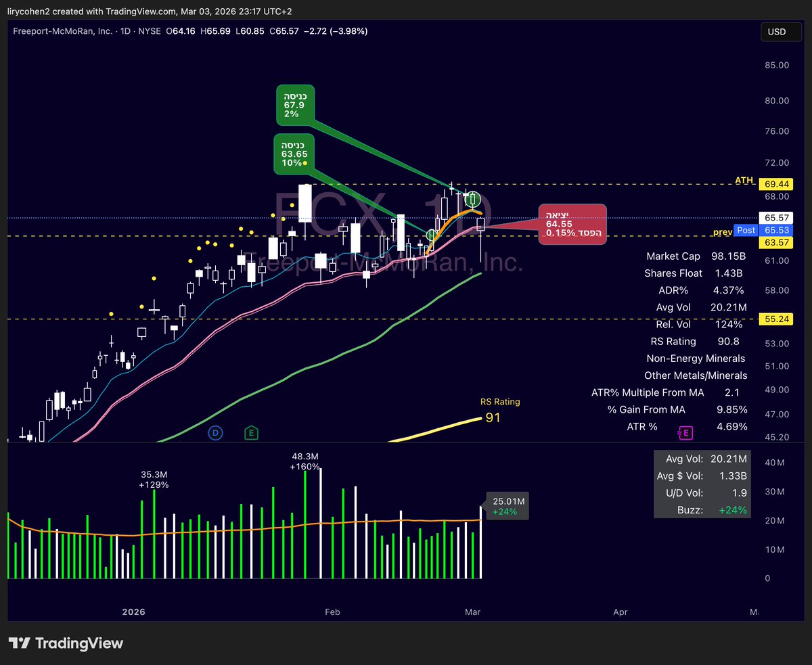
Task: Click the −2.72 (−3.98%) change value
Action: coord(336,31)
